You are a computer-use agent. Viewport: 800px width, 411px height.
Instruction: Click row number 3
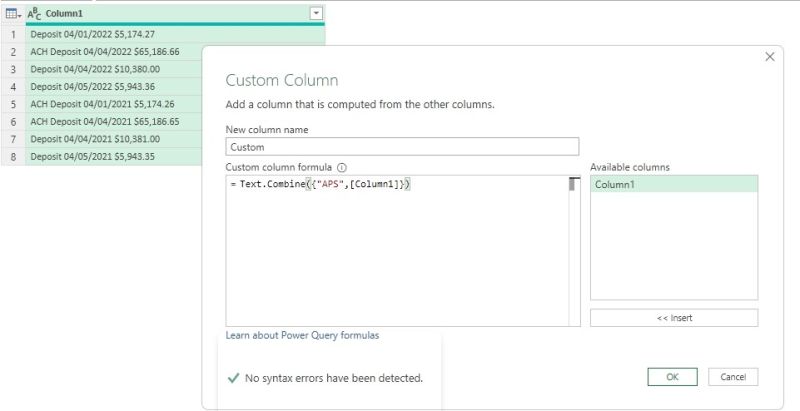[13, 69]
